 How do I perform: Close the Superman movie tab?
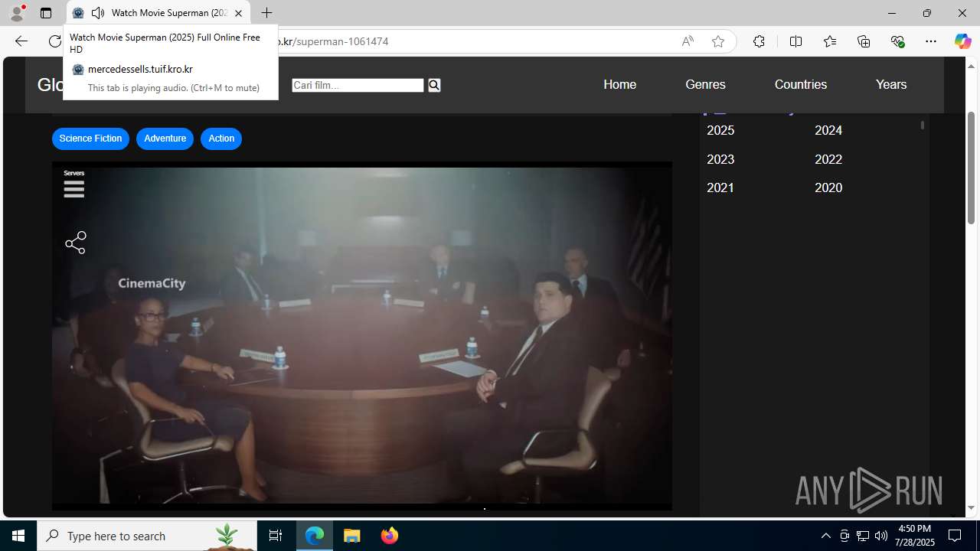[x=238, y=13]
